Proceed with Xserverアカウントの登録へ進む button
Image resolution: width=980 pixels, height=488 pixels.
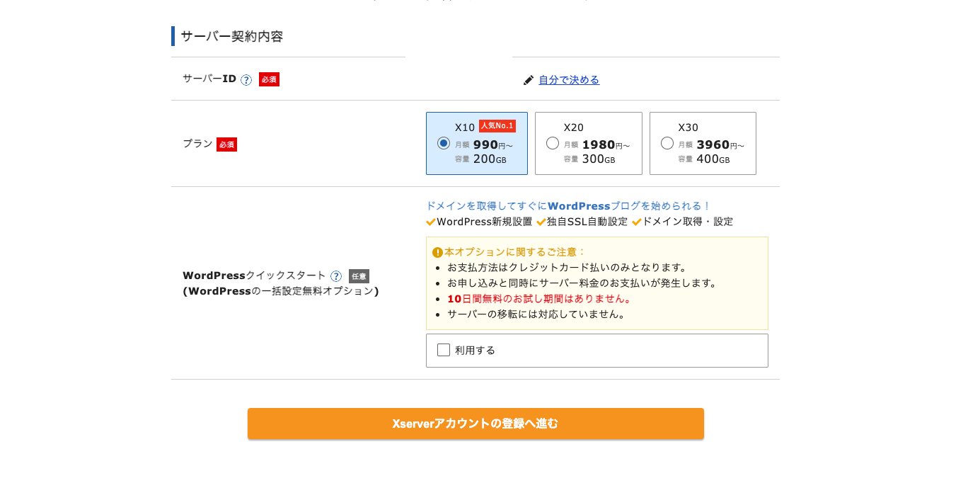[x=475, y=424]
